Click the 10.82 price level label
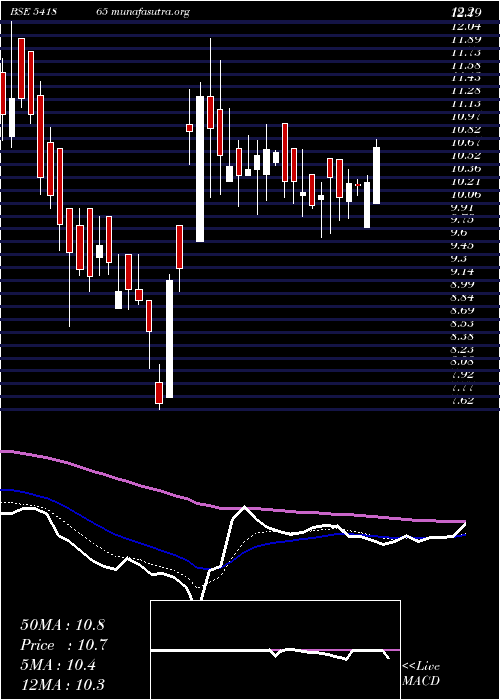 [x=466, y=130]
